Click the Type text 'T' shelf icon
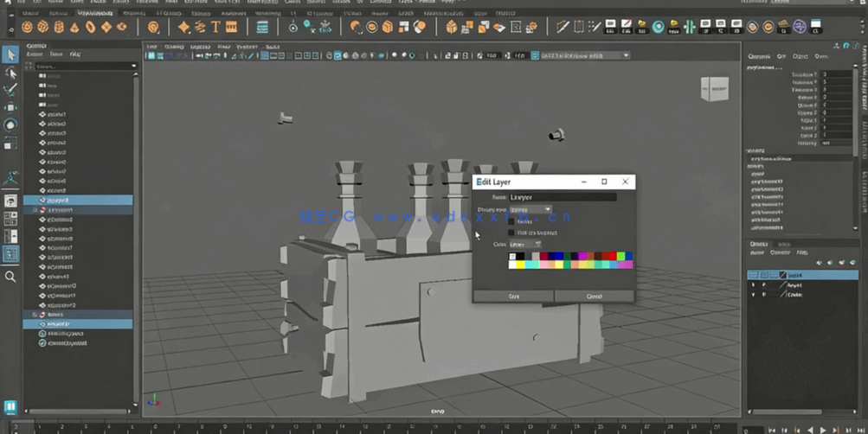Screen dimensions: 868x434 click(x=215, y=28)
